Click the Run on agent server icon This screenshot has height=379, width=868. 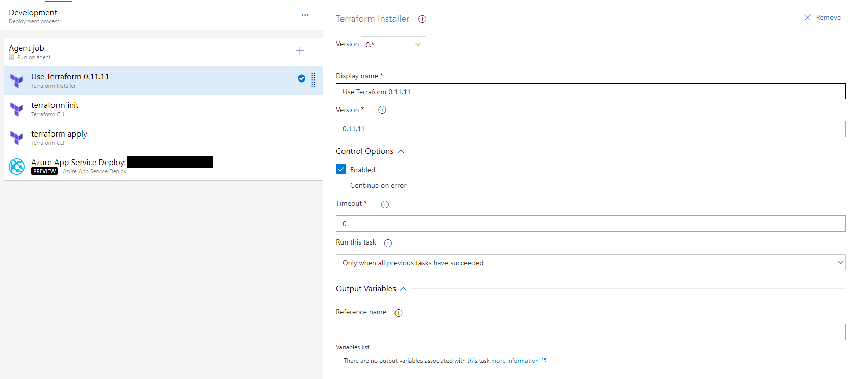coord(12,57)
